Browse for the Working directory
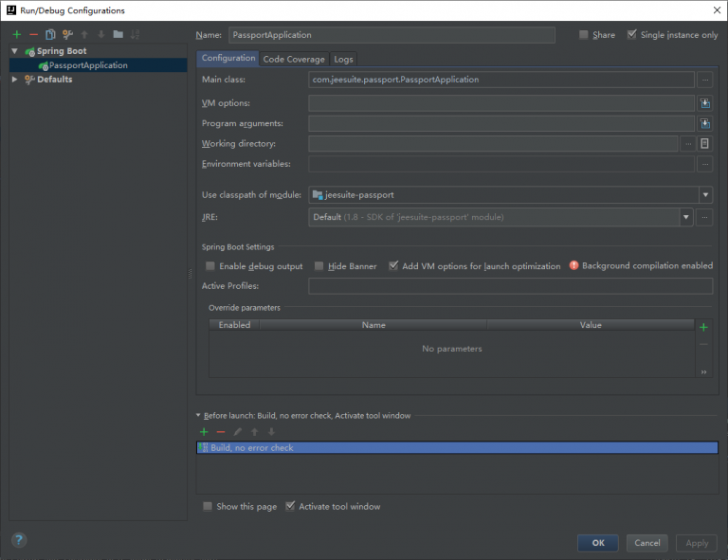Viewport: 728px width, 560px height. 688,144
